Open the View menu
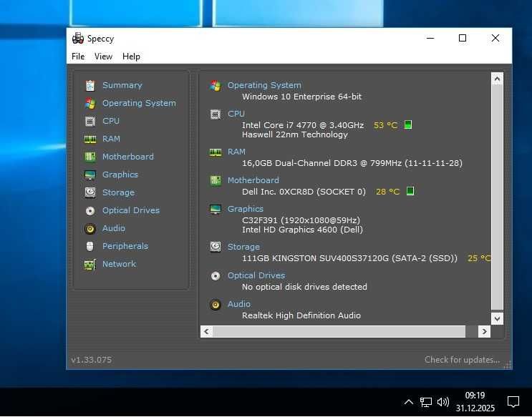532x417 pixels. pos(104,57)
